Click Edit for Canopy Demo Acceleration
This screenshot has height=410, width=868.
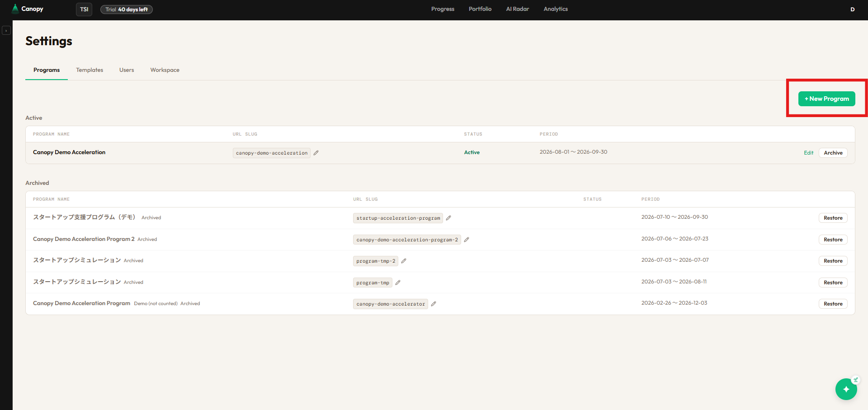[809, 153]
